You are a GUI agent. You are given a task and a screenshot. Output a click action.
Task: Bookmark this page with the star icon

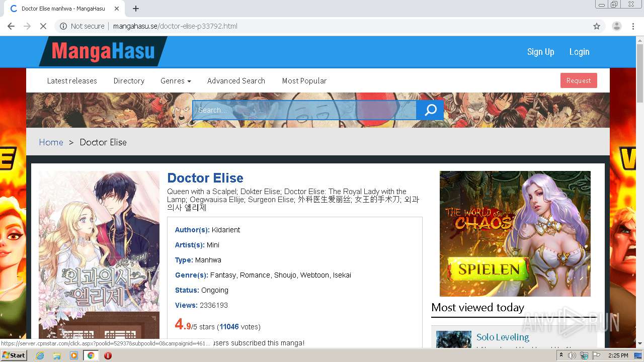pos(597,26)
